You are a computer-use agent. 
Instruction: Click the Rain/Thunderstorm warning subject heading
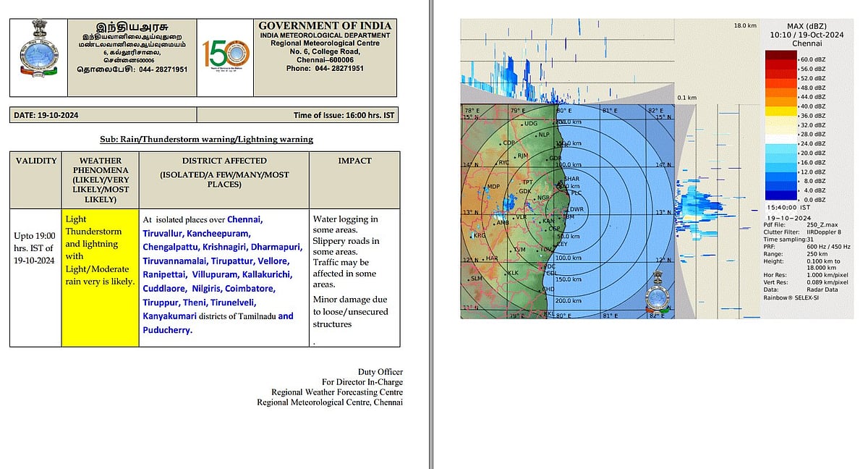tap(206, 139)
